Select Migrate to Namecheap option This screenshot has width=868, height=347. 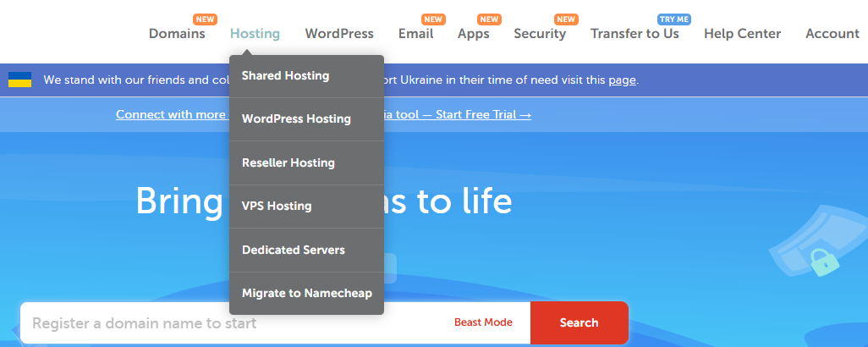point(307,294)
